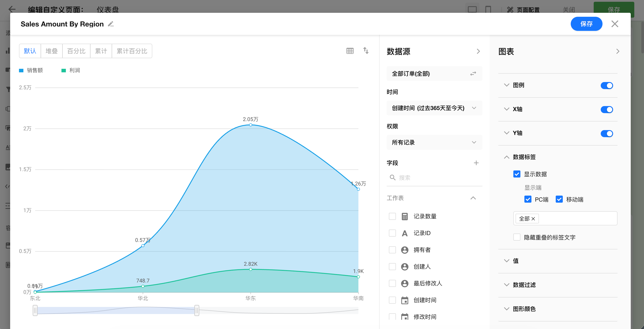Select desktop preview icon in page header

[472, 10]
